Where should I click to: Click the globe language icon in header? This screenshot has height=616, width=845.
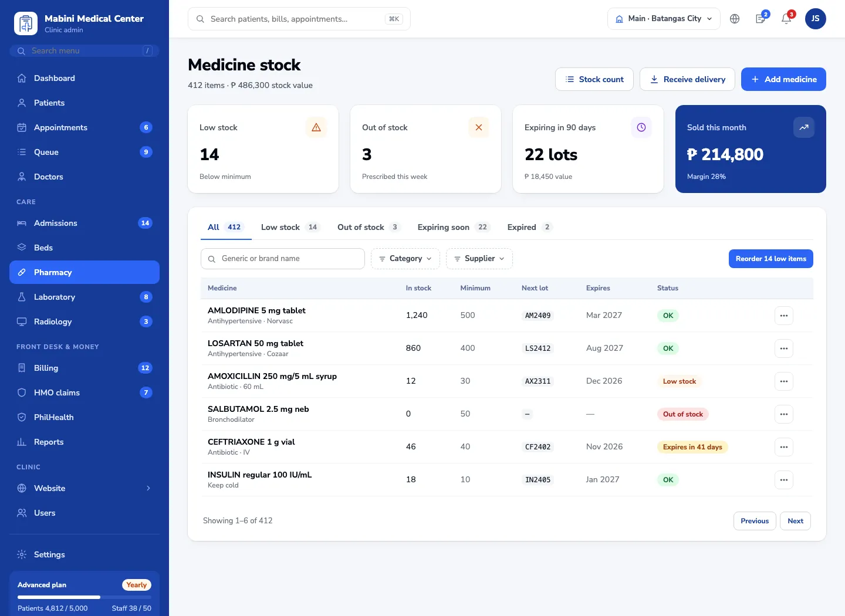pos(735,19)
